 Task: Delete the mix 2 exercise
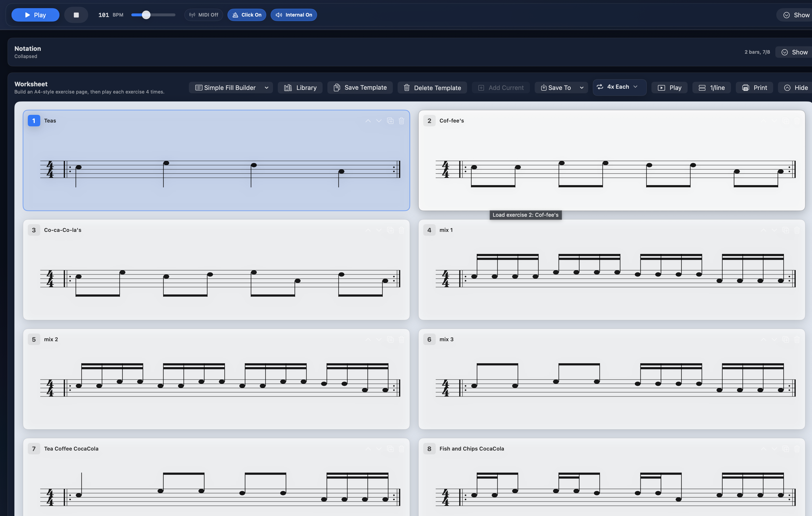coord(401,339)
